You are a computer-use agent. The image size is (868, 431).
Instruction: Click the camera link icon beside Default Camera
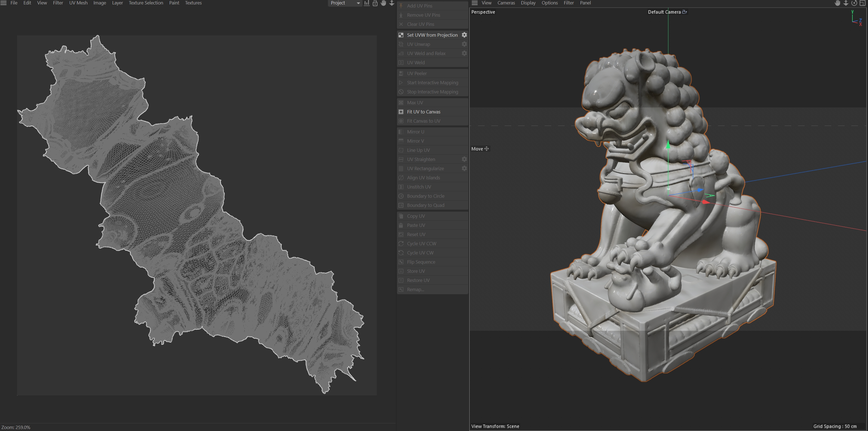(684, 12)
